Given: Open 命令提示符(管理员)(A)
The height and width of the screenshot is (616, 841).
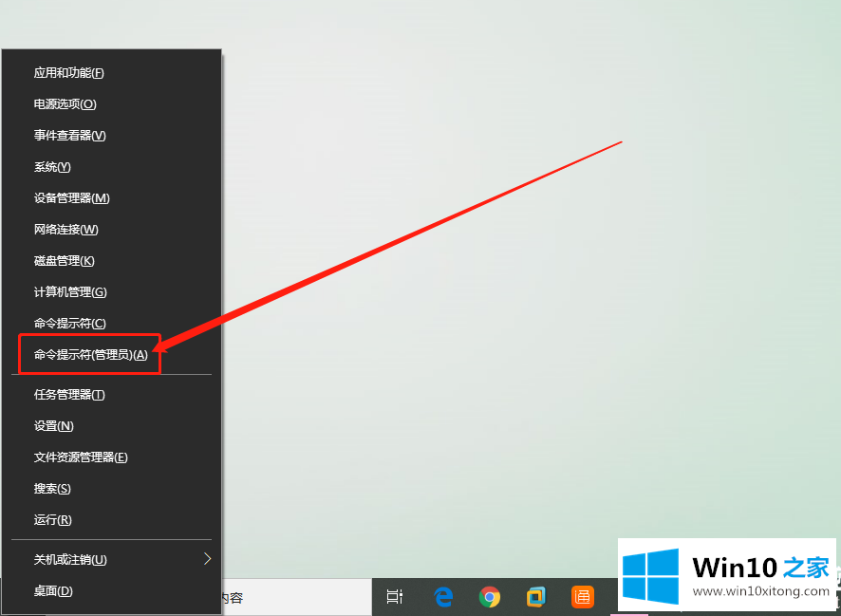Looking at the screenshot, I should coord(112,354).
